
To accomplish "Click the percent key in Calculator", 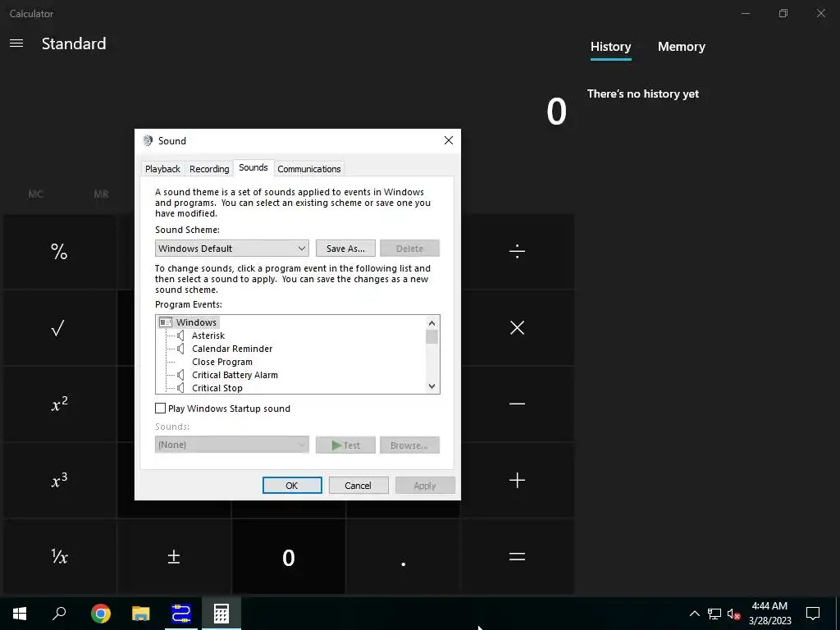I will (59, 251).
